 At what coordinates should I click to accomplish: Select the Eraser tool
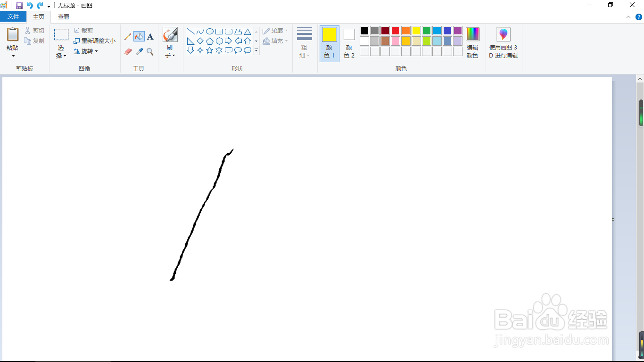(128, 51)
